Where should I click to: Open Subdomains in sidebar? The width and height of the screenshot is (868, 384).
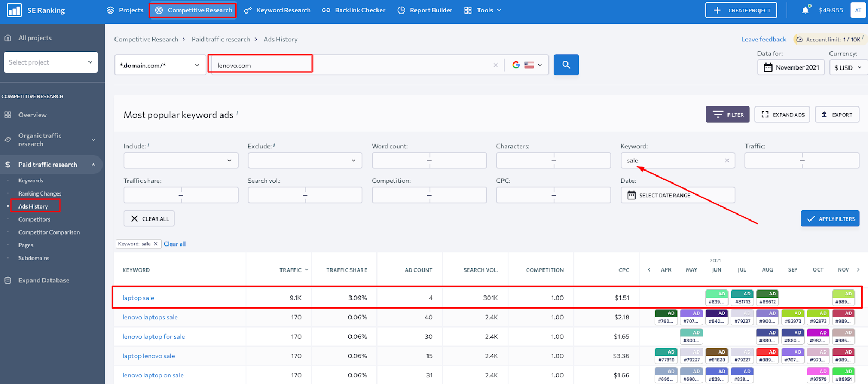pyautogui.click(x=34, y=258)
